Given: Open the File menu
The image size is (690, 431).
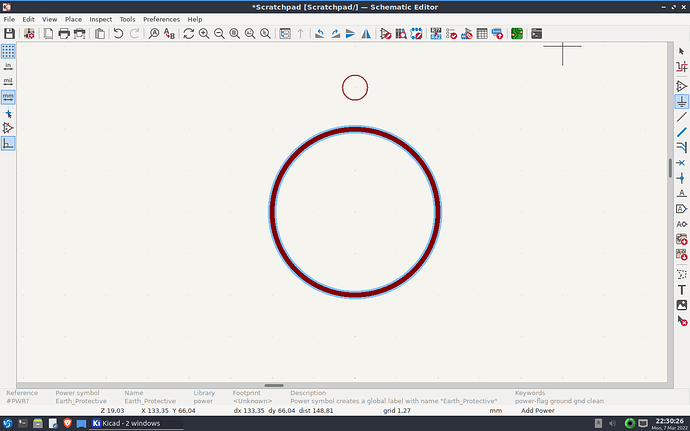Looking at the screenshot, I should point(9,19).
